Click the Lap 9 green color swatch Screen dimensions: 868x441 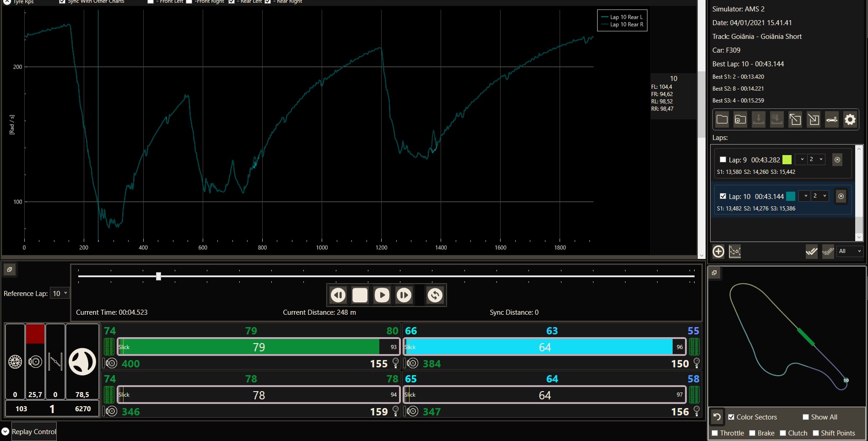point(787,160)
